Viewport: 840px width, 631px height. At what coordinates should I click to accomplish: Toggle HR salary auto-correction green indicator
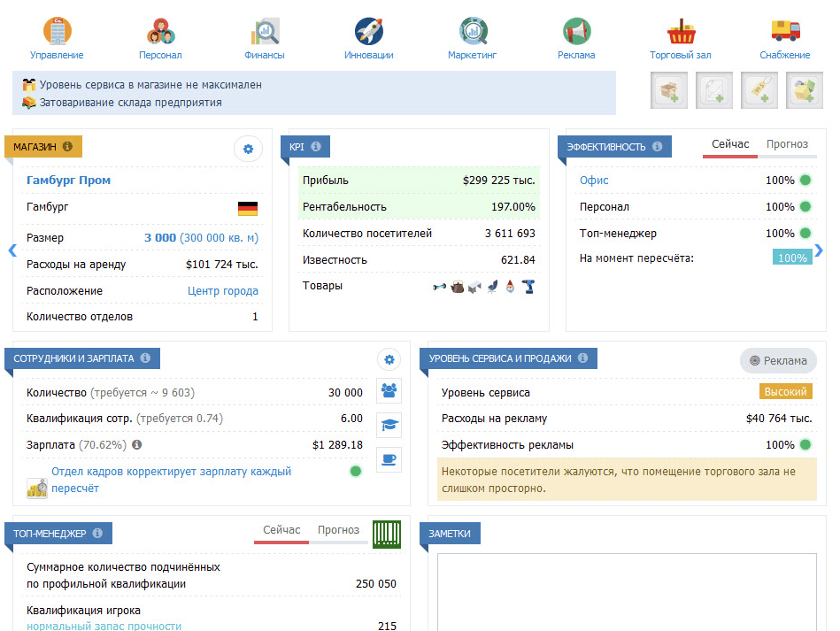[x=356, y=471]
